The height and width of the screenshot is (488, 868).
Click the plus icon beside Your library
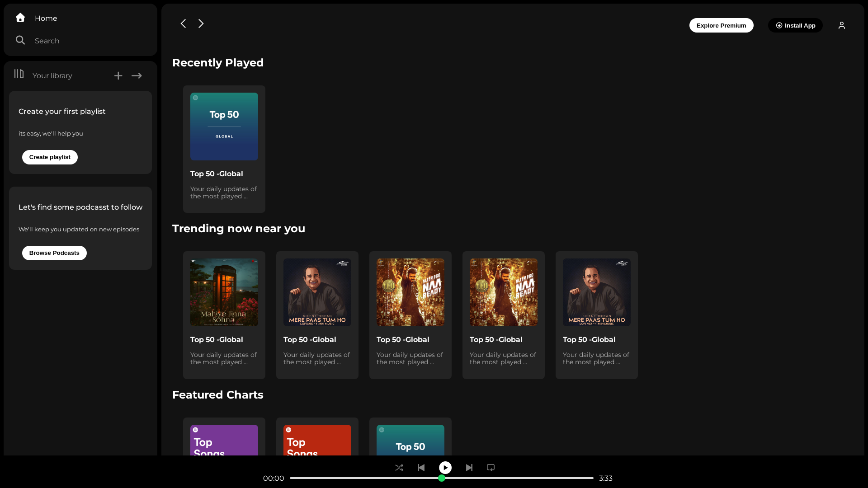118,76
